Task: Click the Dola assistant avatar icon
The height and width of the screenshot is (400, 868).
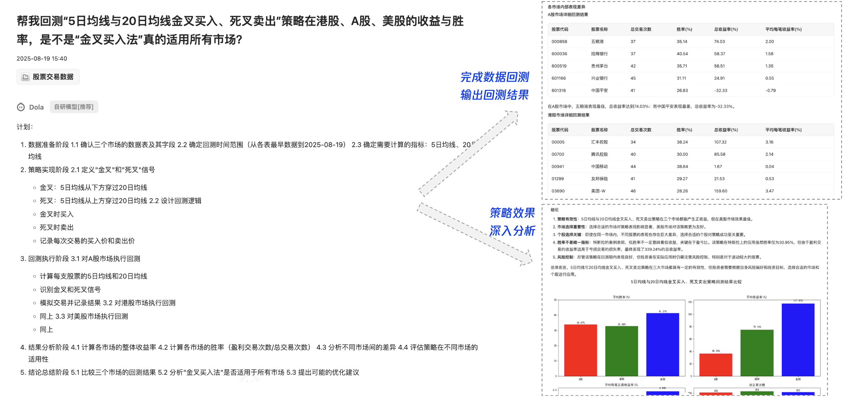Action: 20,107
